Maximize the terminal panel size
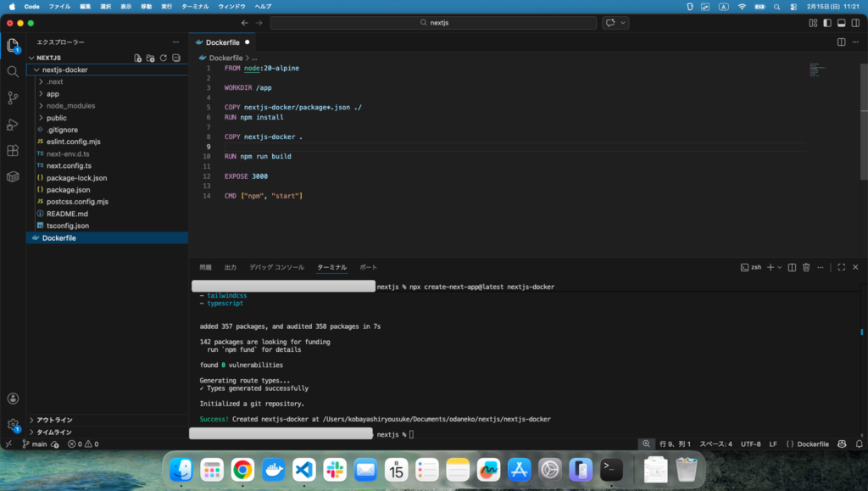 841,267
